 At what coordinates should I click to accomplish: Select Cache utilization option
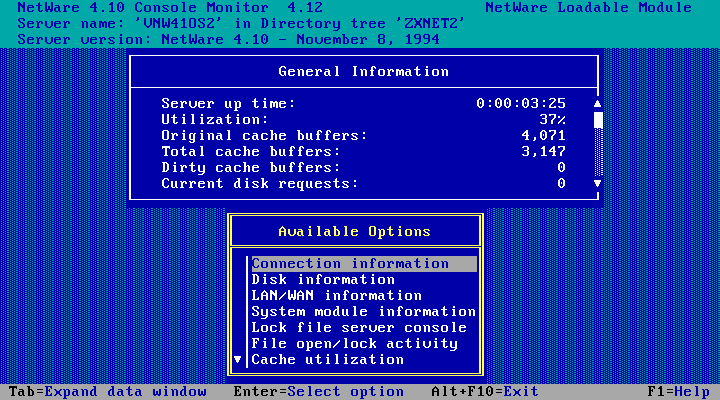point(327,360)
